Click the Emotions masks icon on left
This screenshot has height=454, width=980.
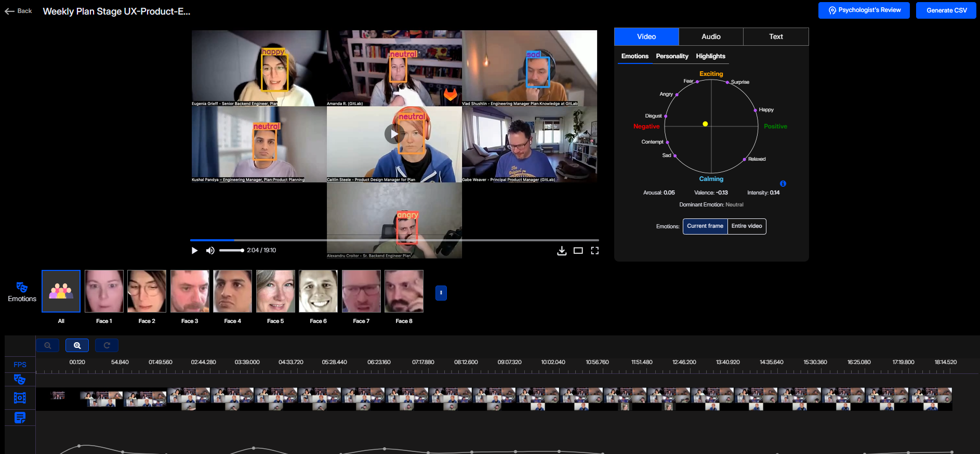coord(22,288)
